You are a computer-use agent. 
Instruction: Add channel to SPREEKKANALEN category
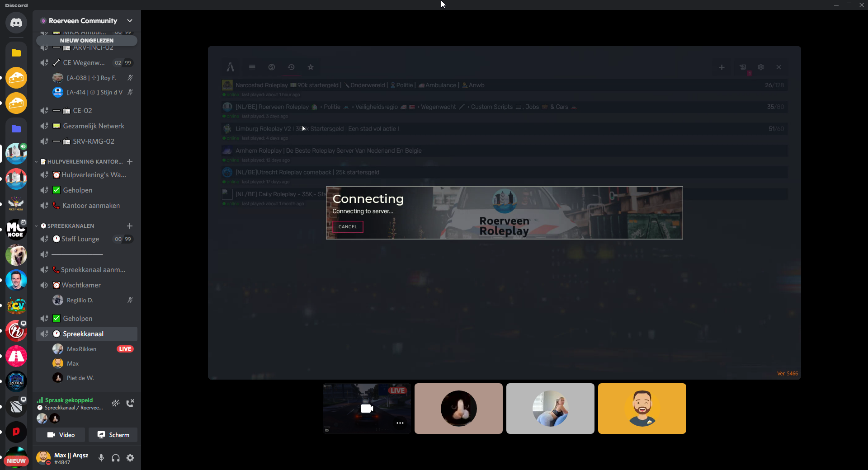130,226
